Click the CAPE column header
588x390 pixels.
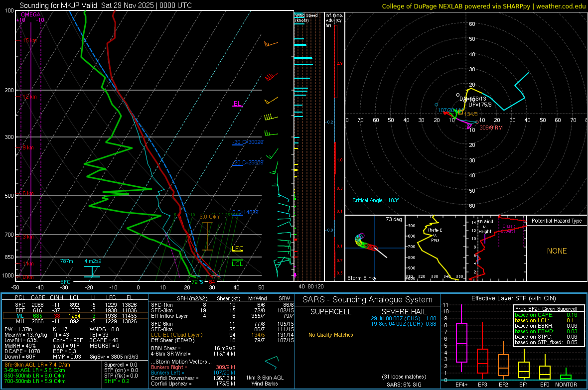[x=38, y=297]
